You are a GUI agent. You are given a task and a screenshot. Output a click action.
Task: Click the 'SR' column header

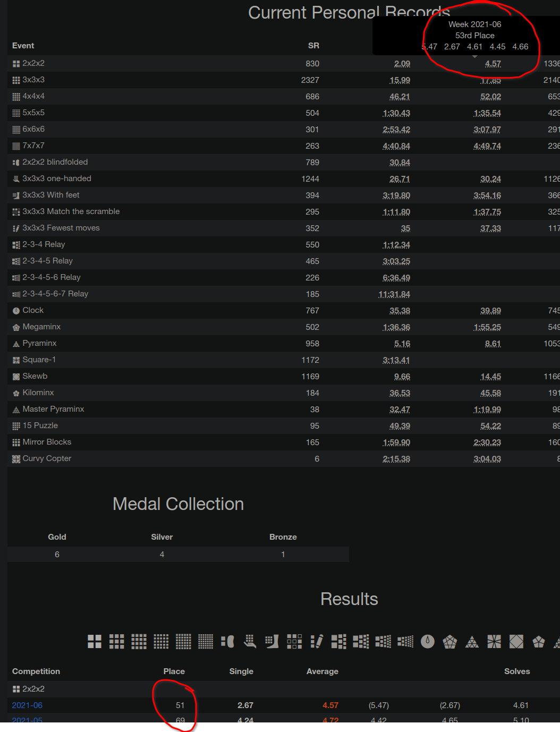[313, 46]
